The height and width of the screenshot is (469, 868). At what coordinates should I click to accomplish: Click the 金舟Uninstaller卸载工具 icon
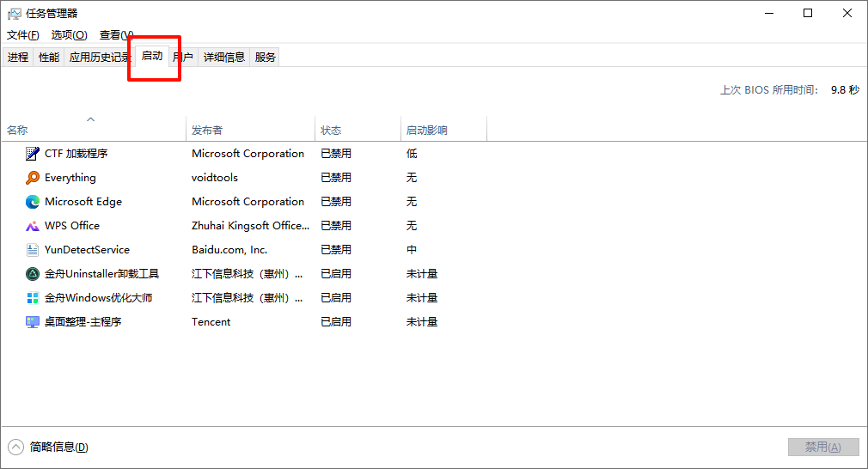coord(33,274)
